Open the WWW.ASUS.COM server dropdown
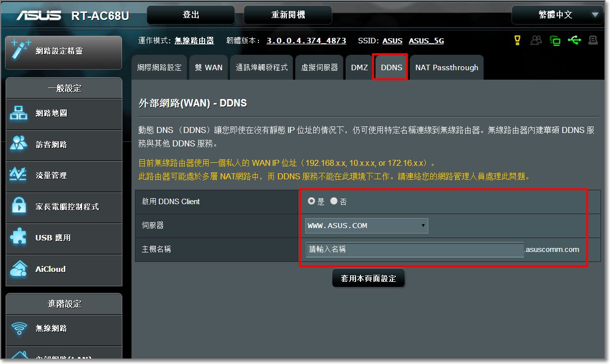The height and width of the screenshot is (364, 610). click(x=366, y=226)
